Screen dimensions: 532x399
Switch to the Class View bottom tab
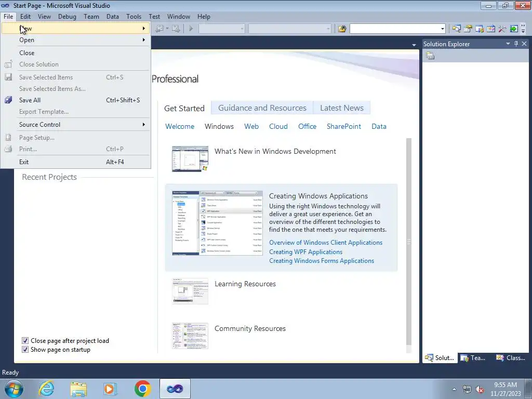pos(511,357)
